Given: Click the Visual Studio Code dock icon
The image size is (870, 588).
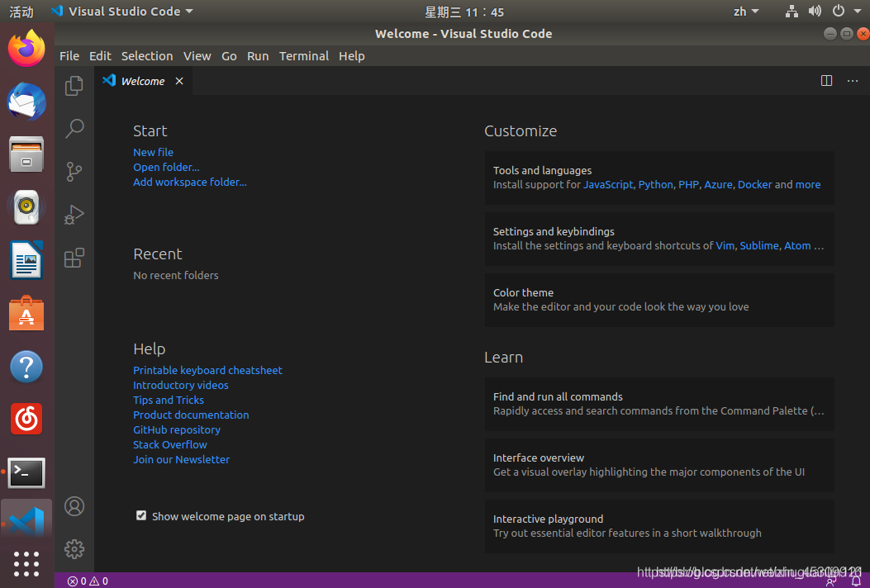Looking at the screenshot, I should pyautogui.click(x=26, y=521).
